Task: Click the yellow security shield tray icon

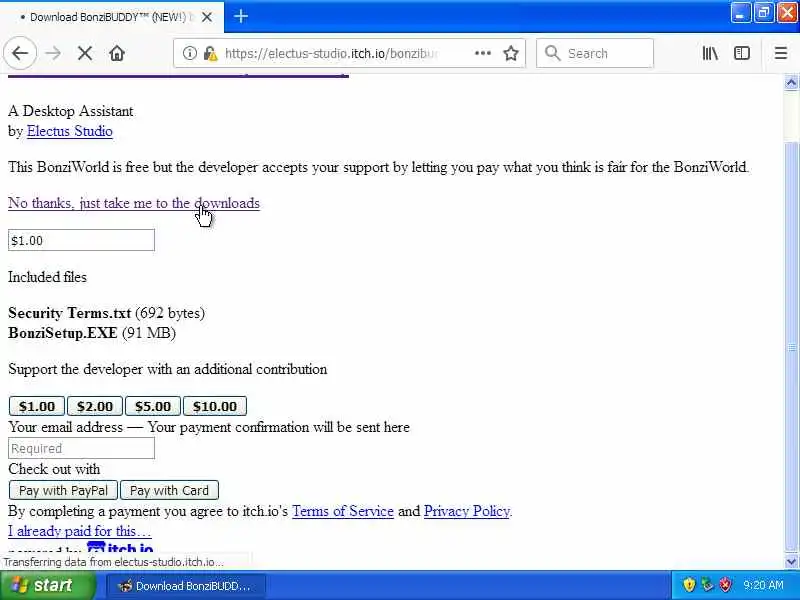Action: (x=689, y=585)
